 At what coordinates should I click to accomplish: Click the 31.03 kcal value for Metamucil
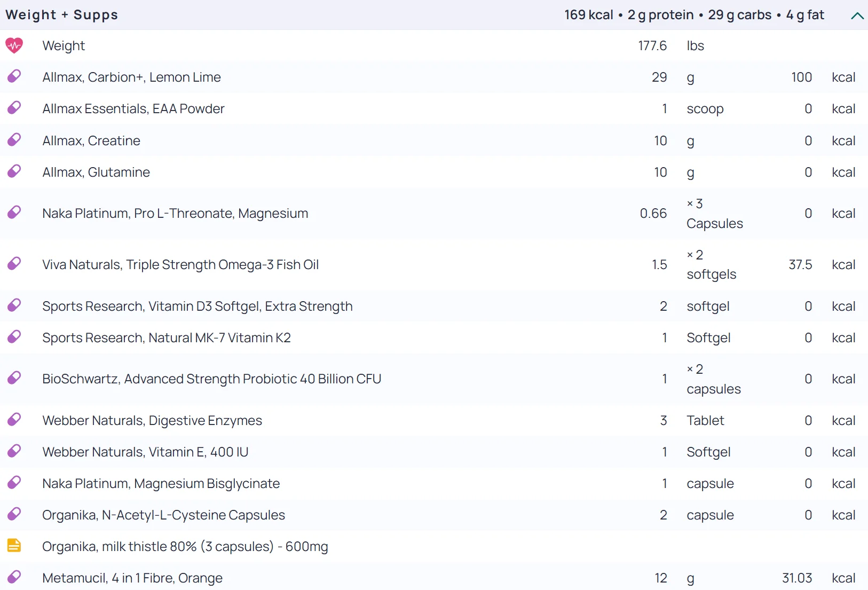797,578
